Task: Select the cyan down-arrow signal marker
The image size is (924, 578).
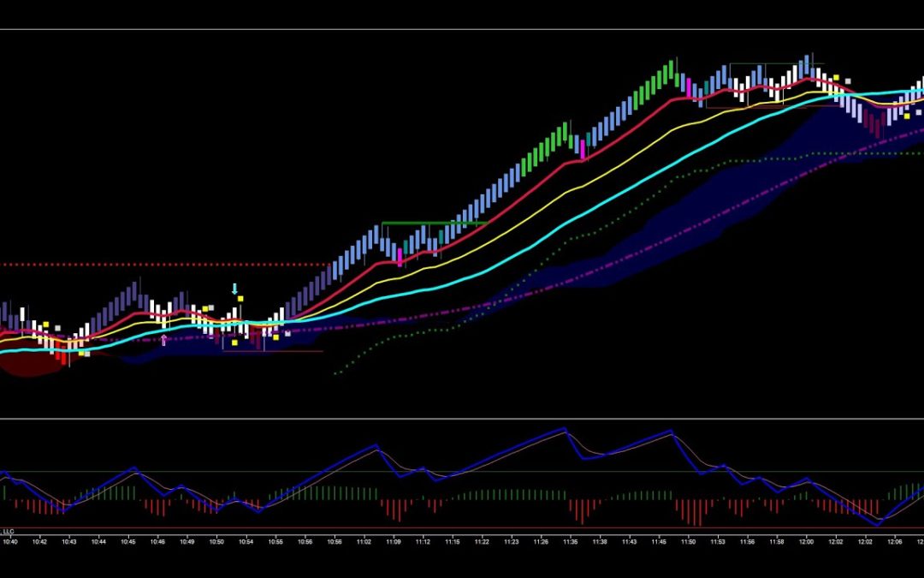Action: point(234,289)
